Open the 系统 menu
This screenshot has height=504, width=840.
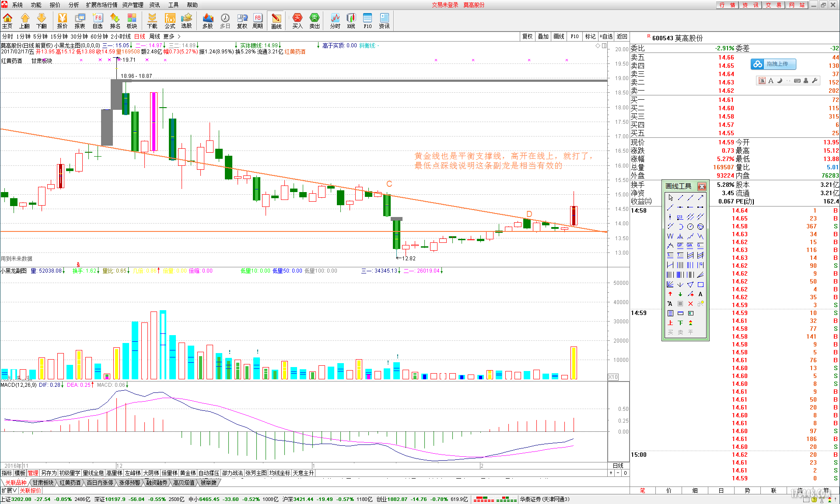(x=17, y=5)
